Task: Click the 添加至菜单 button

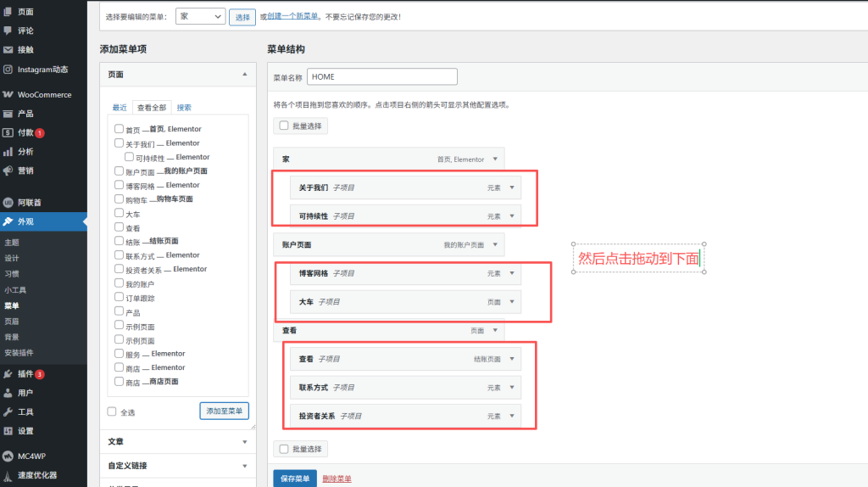Action: click(x=224, y=411)
